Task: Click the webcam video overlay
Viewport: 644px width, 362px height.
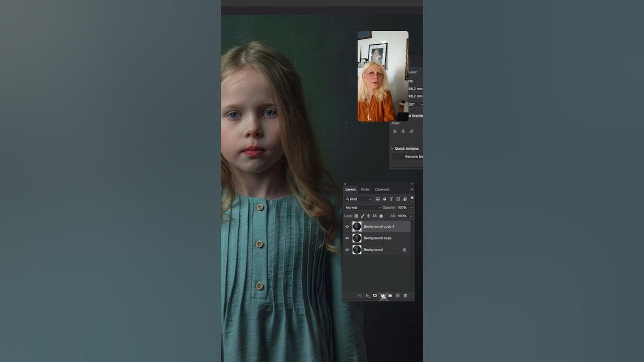Action: click(x=383, y=76)
